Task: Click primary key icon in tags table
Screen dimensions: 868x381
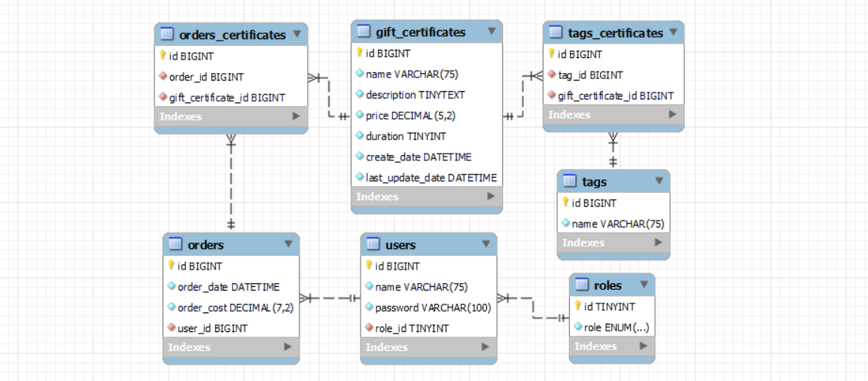Action: pyautogui.click(x=565, y=202)
